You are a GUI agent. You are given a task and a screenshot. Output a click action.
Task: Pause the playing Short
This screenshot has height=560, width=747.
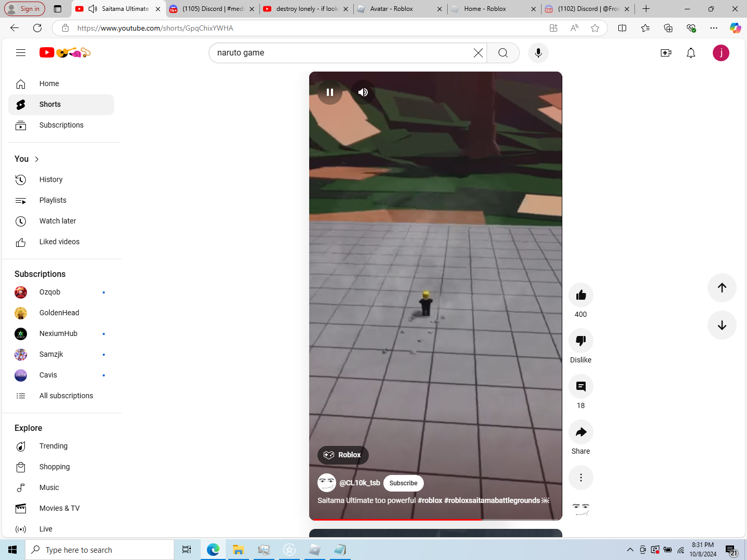330,92
